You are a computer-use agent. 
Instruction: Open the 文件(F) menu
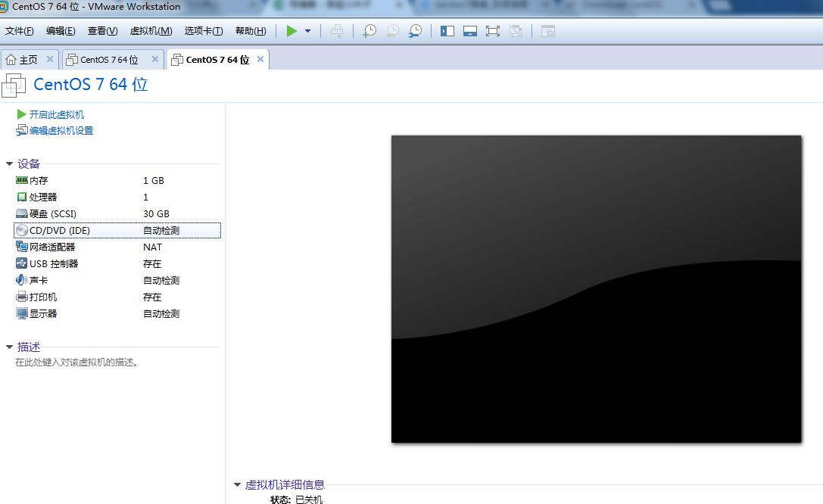20,31
